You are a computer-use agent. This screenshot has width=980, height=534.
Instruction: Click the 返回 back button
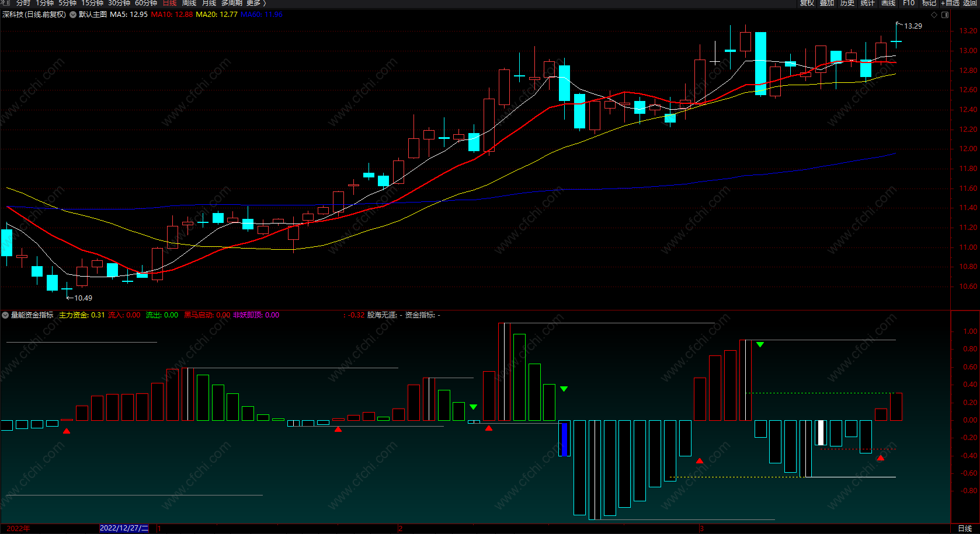pos(971,3)
